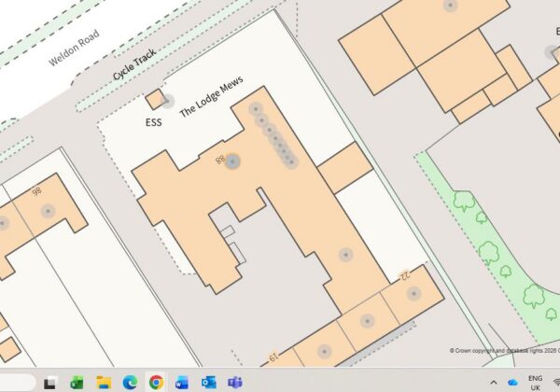Screen dimensions: 560x392
Task: Launch Microsoft Edge from the taskbar
Action: (130, 383)
